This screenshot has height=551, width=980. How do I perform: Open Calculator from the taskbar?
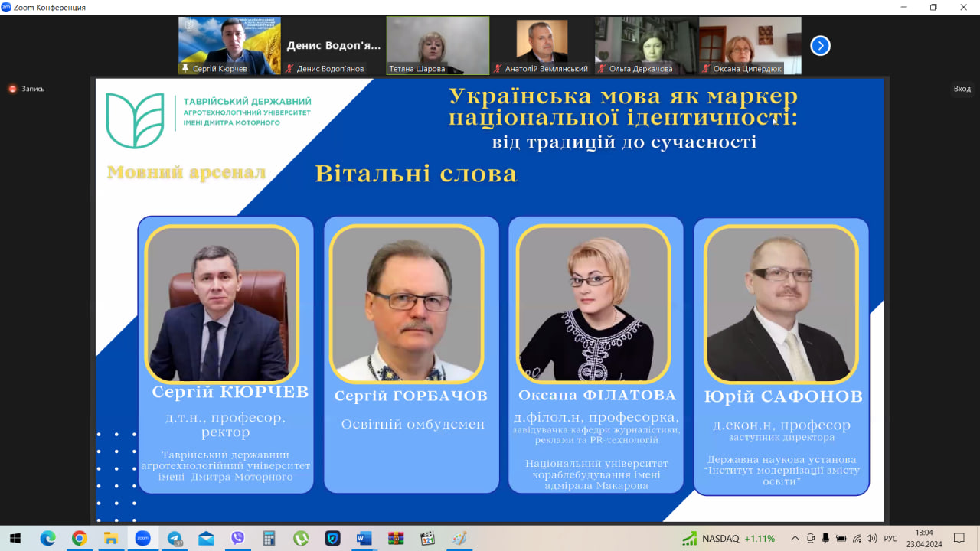pyautogui.click(x=269, y=538)
